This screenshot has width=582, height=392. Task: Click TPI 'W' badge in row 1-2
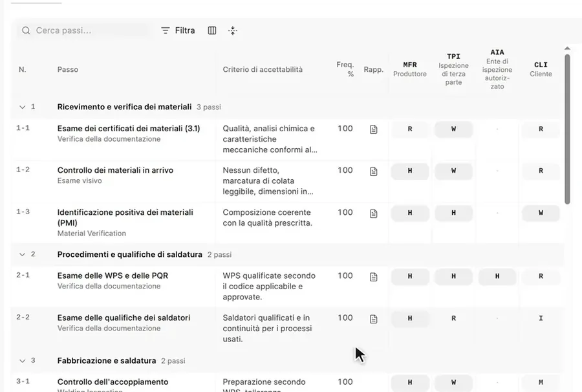click(453, 171)
